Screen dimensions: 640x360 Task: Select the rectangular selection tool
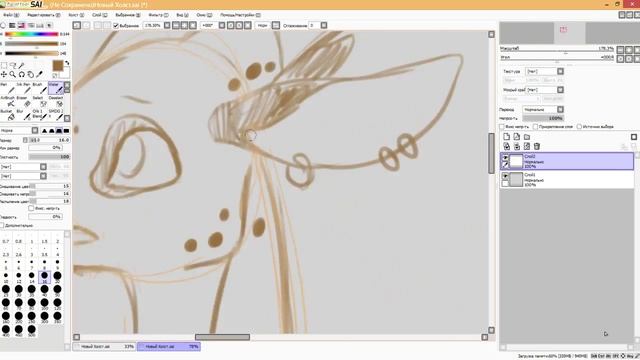pos(4,66)
